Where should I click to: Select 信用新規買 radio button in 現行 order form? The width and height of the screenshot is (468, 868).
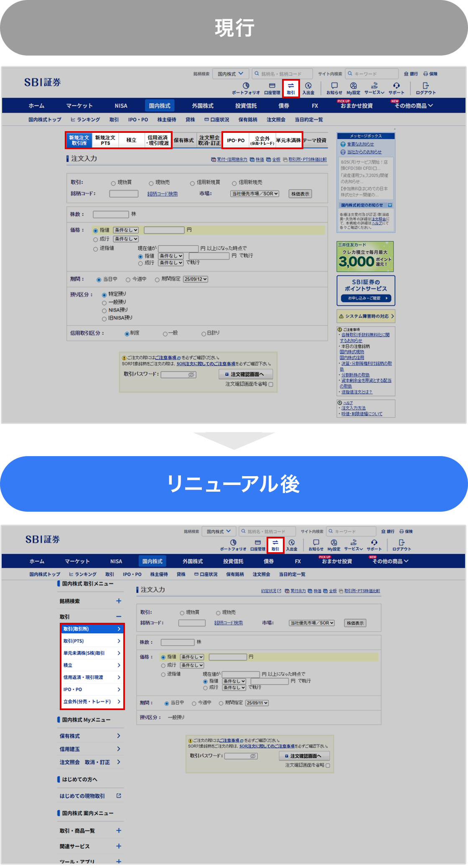click(x=193, y=183)
